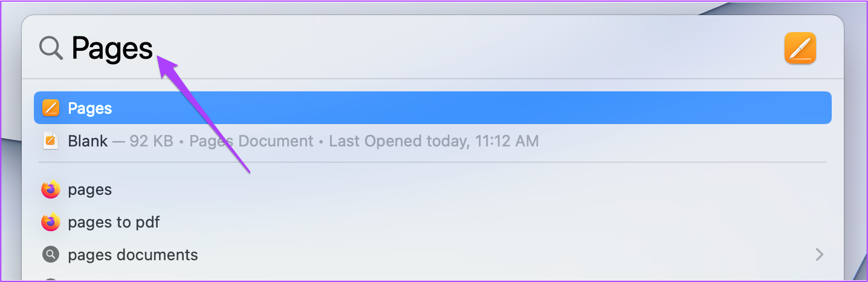Choose the "pages" web search suggestion
This screenshot has height=282, width=868.
(90, 189)
